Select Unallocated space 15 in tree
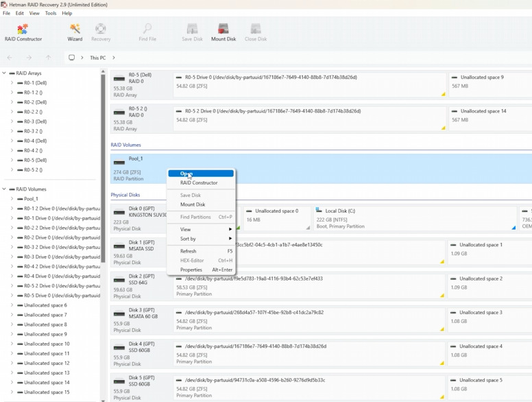 47,392
